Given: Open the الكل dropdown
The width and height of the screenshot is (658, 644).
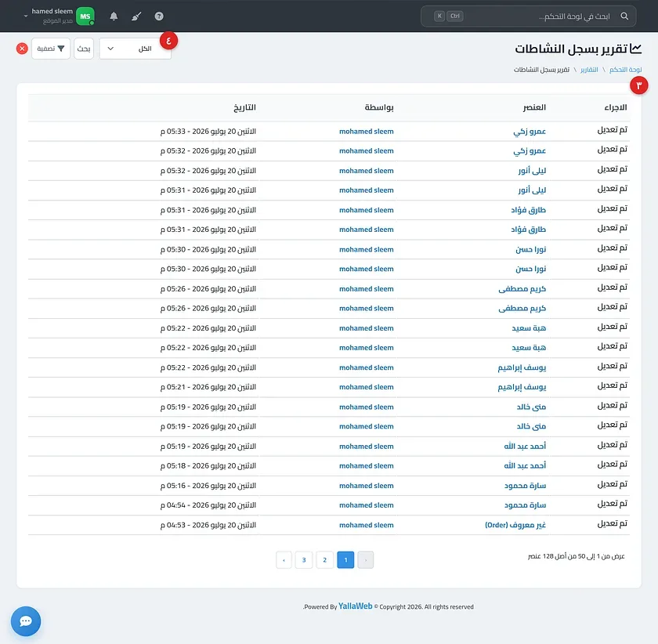Looking at the screenshot, I should pos(135,49).
